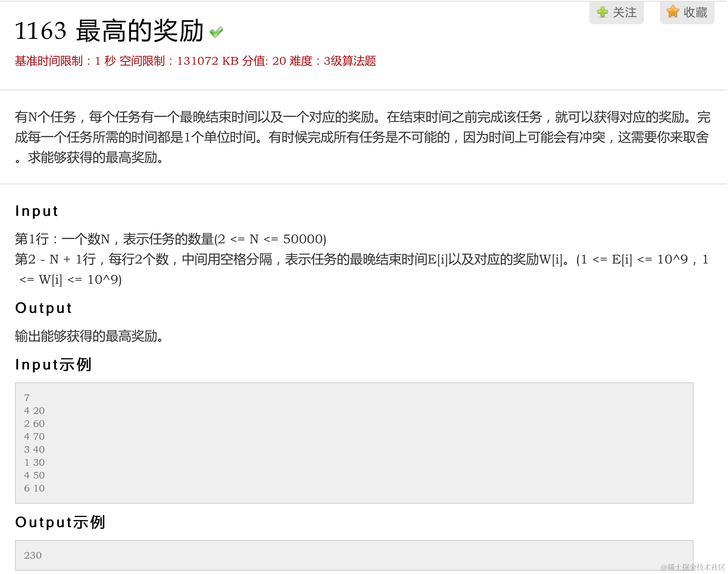Click the text 输出能够获得的最高奖励
Screen dimensions: 728x574
(x=89, y=336)
